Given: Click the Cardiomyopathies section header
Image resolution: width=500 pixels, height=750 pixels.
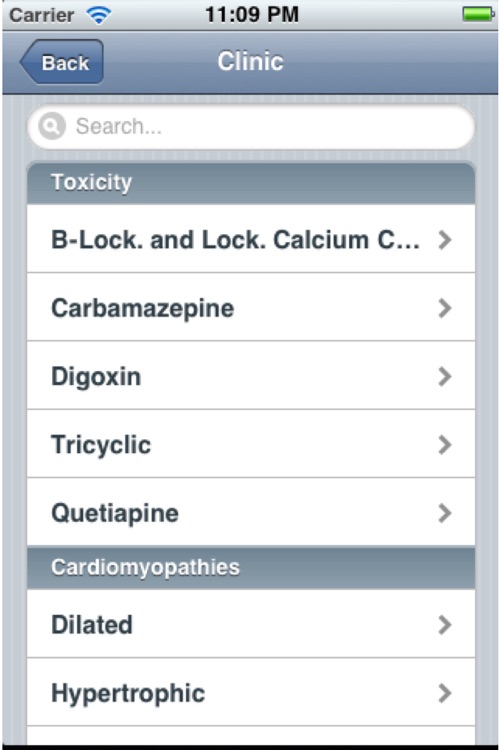Looking at the screenshot, I should [251, 568].
